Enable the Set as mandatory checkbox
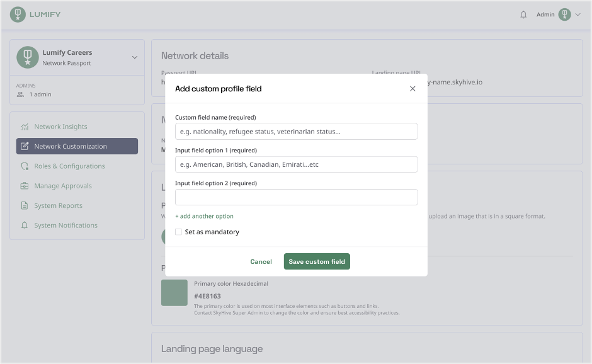Viewport: 592px width, 364px height. pyautogui.click(x=179, y=232)
